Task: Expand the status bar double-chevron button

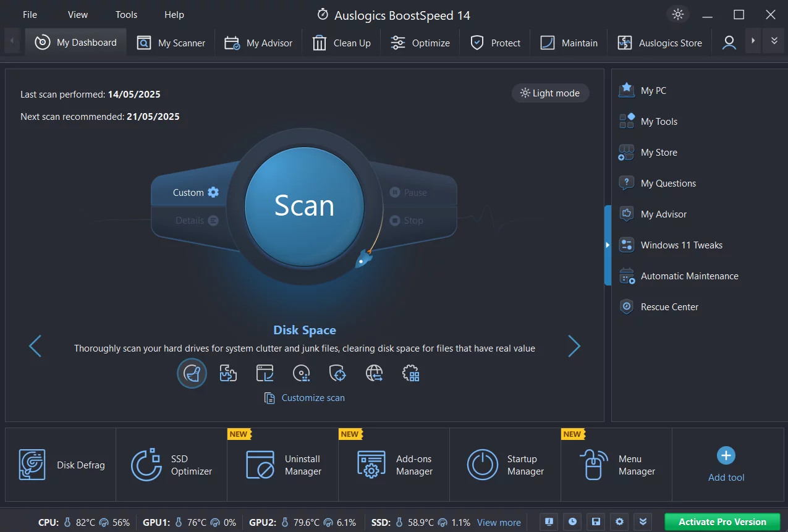Action: pos(643,521)
